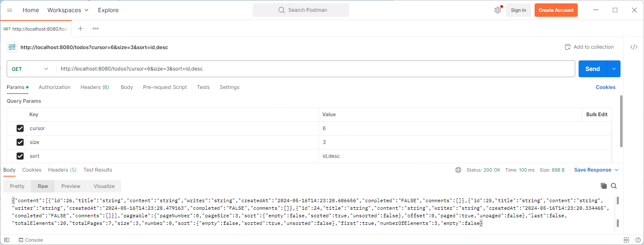Switch response view to Visualize
The width and height of the screenshot is (644, 245).
point(104,186)
